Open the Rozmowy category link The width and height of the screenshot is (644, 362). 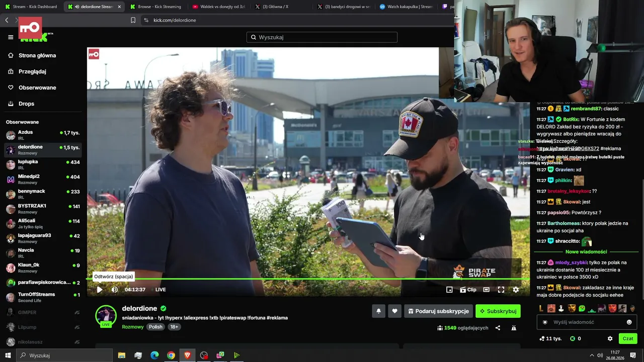point(133,327)
